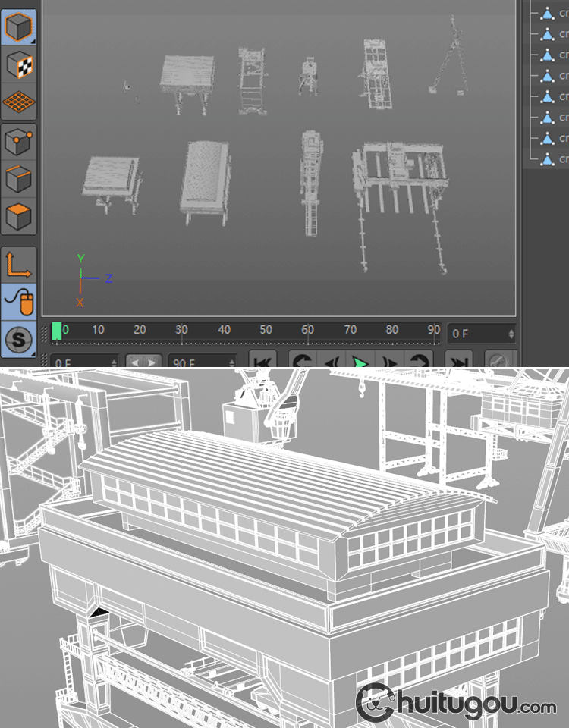Enable Edges mode in left toolbar
The image size is (569, 728).
click(x=18, y=180)
